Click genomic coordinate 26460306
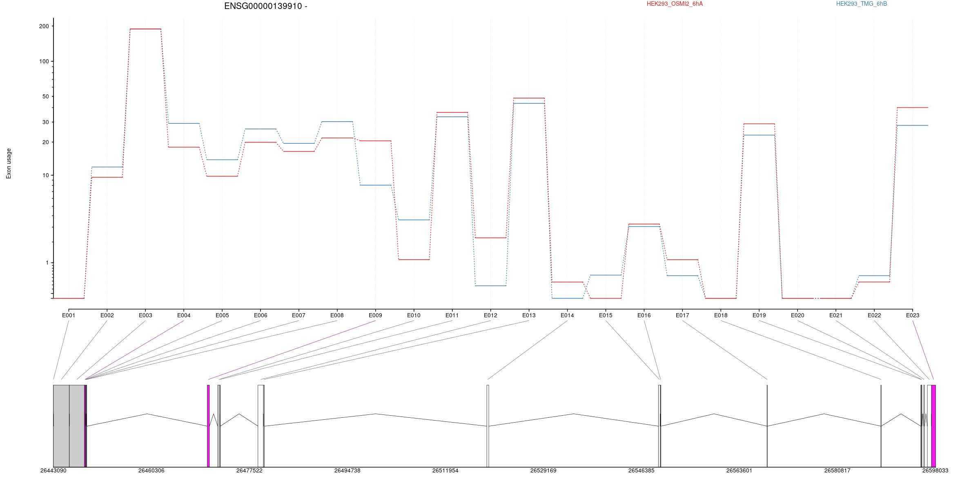Image resolution: width=980 pixels, height=490 pixels. coord(151,470)
